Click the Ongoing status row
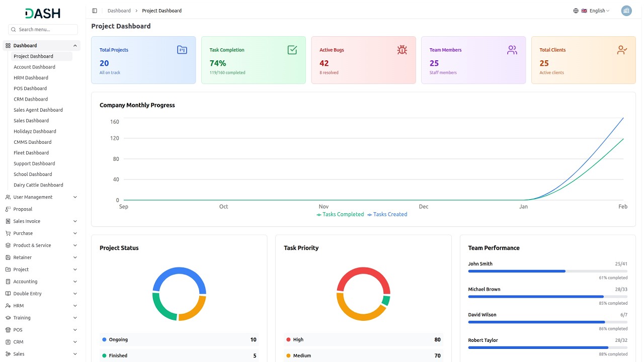The width and height of the screenshot is (644, 362). coord(179,340)
